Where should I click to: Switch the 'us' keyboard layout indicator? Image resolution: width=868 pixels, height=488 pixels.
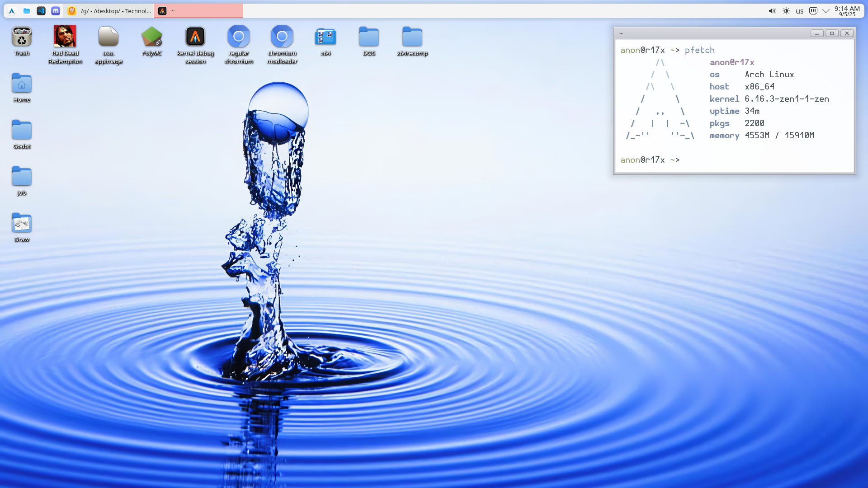tap(800, 11)
